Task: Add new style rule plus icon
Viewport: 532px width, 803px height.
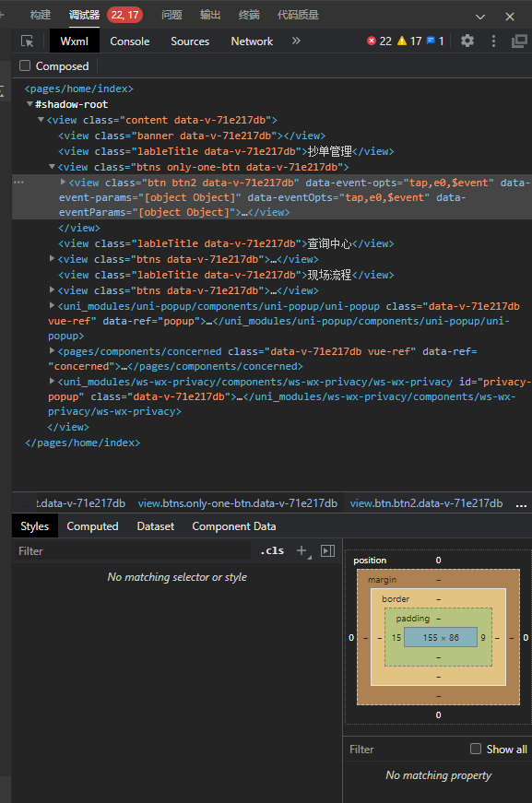Action: [x=302, y=550]
